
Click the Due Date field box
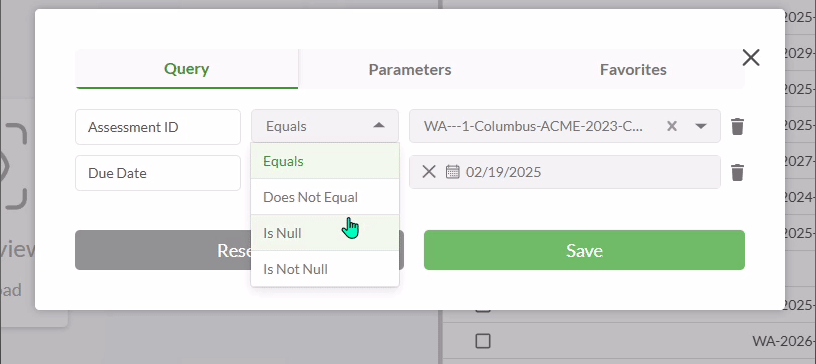158,173
